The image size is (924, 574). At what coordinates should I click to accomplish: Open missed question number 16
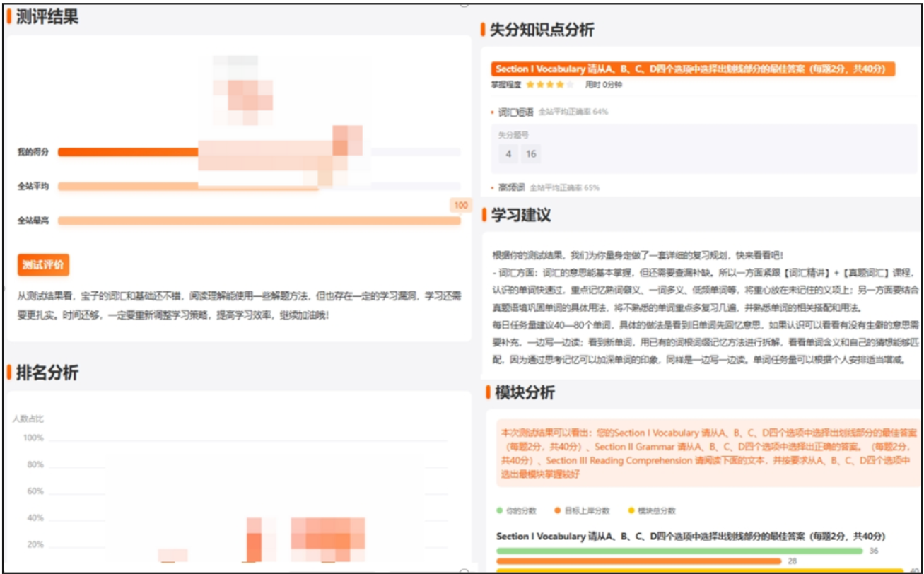pos(531,154)
